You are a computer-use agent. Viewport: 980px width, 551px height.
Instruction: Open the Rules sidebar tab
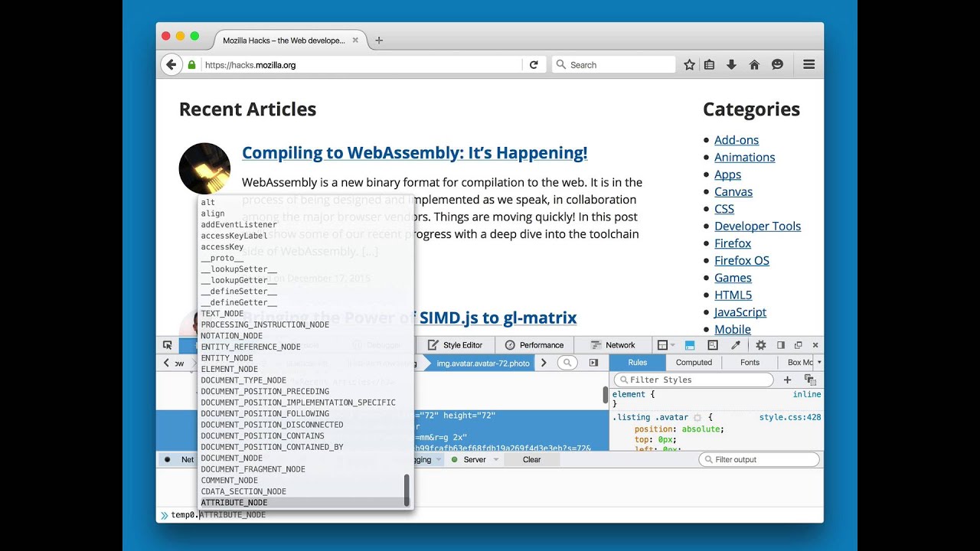click(638, 363)
